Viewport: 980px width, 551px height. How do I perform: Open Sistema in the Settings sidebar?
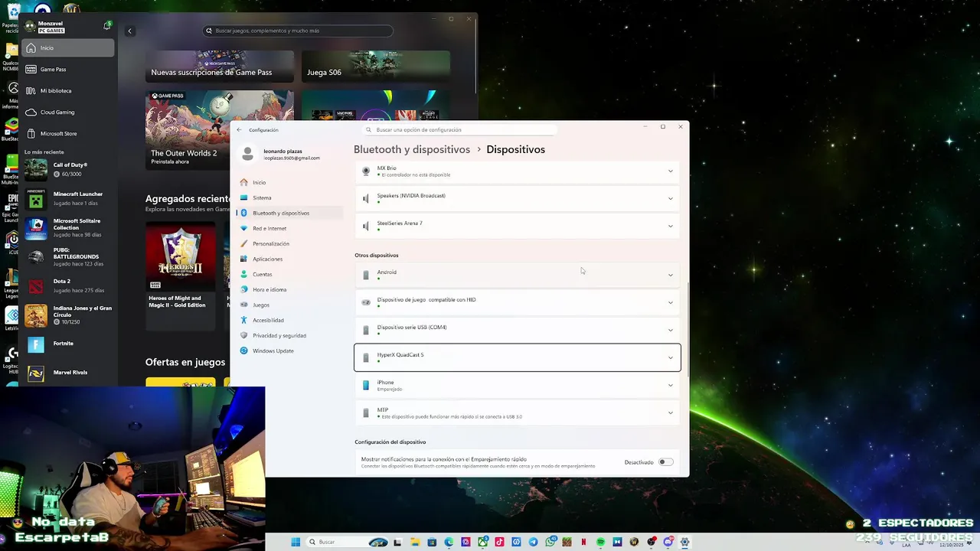click(x=289, y=197)
